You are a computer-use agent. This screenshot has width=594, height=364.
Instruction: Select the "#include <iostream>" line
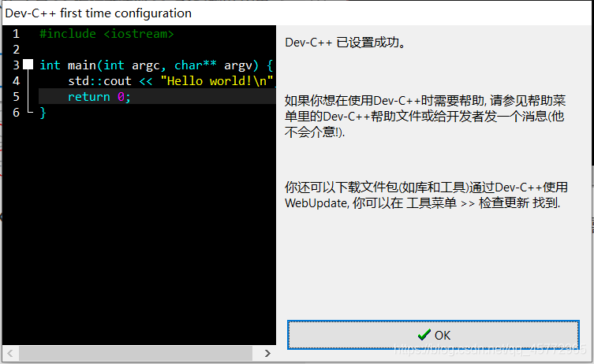[106, 34]
